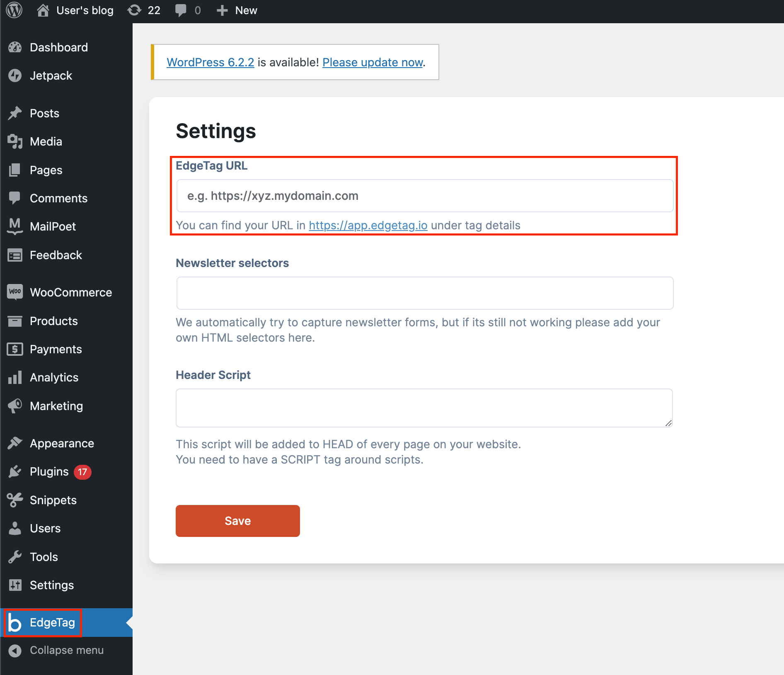Select EdgeTag in the sidebar
This screenshot has width=784, height=675.
(x=52, y=622)
